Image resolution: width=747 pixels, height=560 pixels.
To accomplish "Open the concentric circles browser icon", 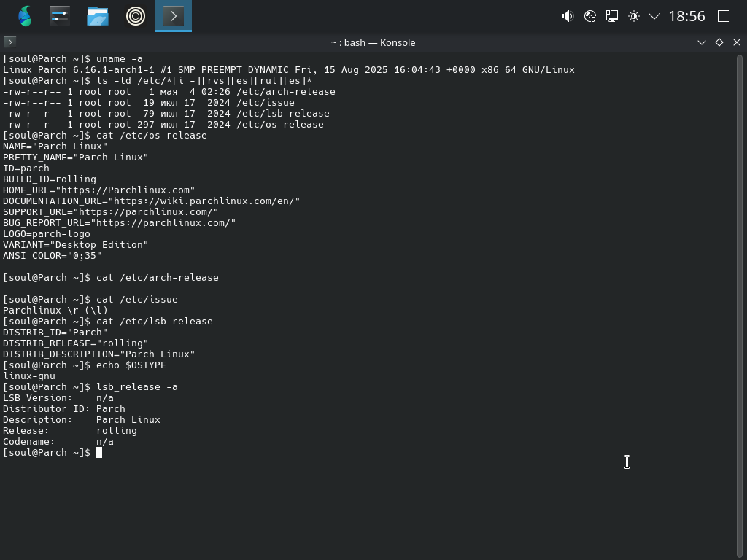I will coord(136,16).
